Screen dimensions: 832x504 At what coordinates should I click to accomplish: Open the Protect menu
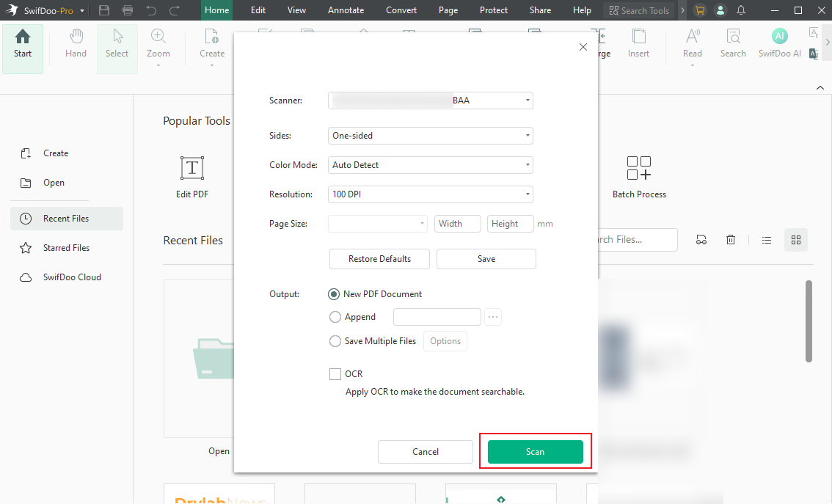pos(493,10)
